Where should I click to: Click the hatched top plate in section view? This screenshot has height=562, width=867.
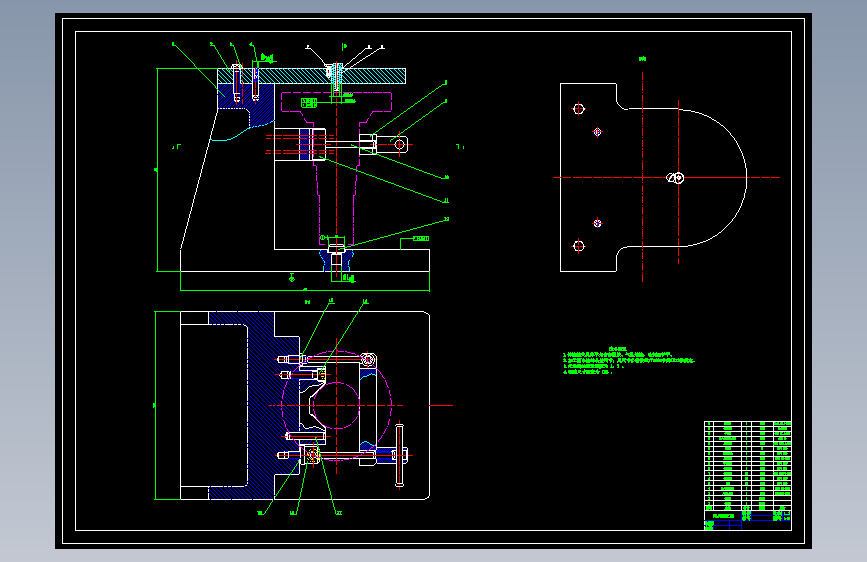(x=311, y=76)
